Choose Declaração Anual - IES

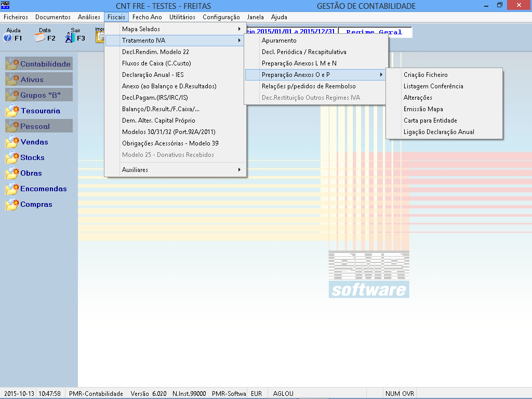coord(175,75)
